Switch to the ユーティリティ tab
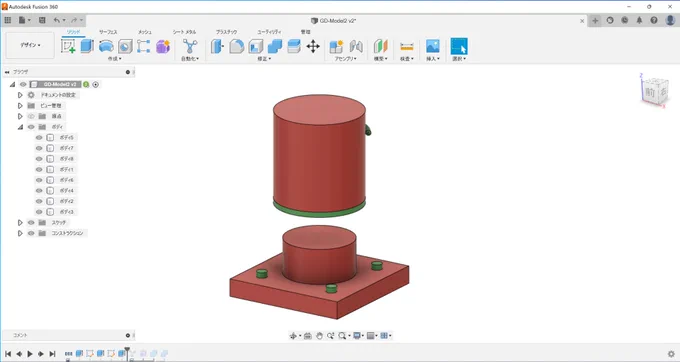The width and height of the screenshot is (680, 362). [269, 32]
